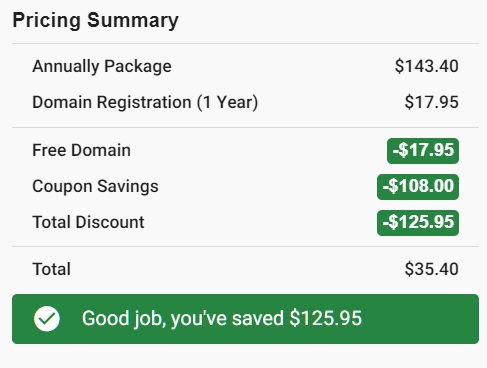Viewport: 487px width, 368px height.
Task: Click the $35.40 total amount
Action: pos(432,269)
